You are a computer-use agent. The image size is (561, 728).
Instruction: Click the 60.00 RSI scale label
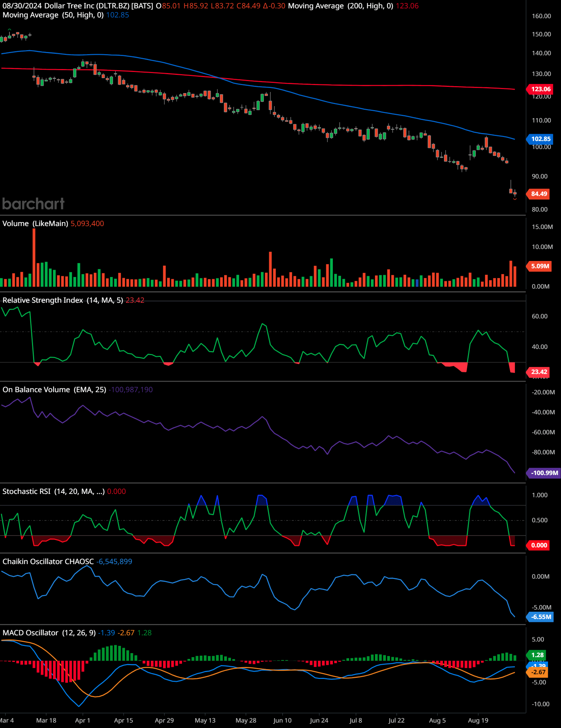tap(540, 316)
